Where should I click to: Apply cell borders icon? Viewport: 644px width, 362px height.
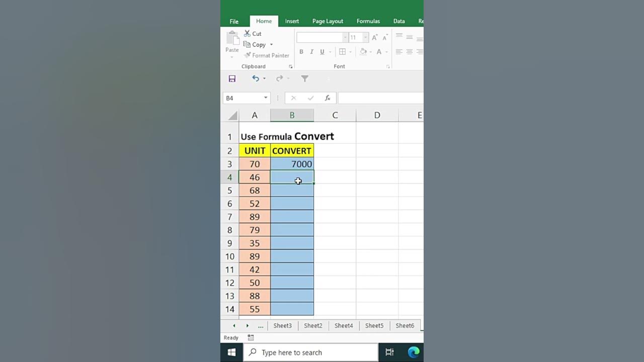coord(342,52)
